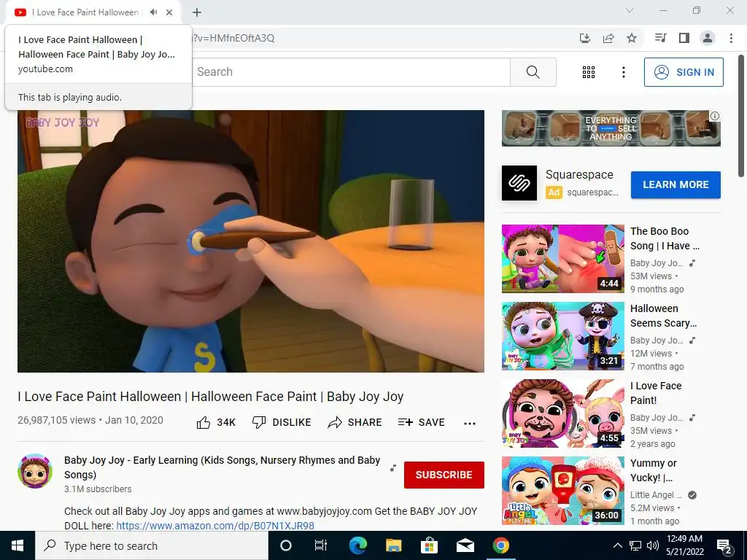Share this page icon in address bar
747x560 pixels.
pos(608,38)
